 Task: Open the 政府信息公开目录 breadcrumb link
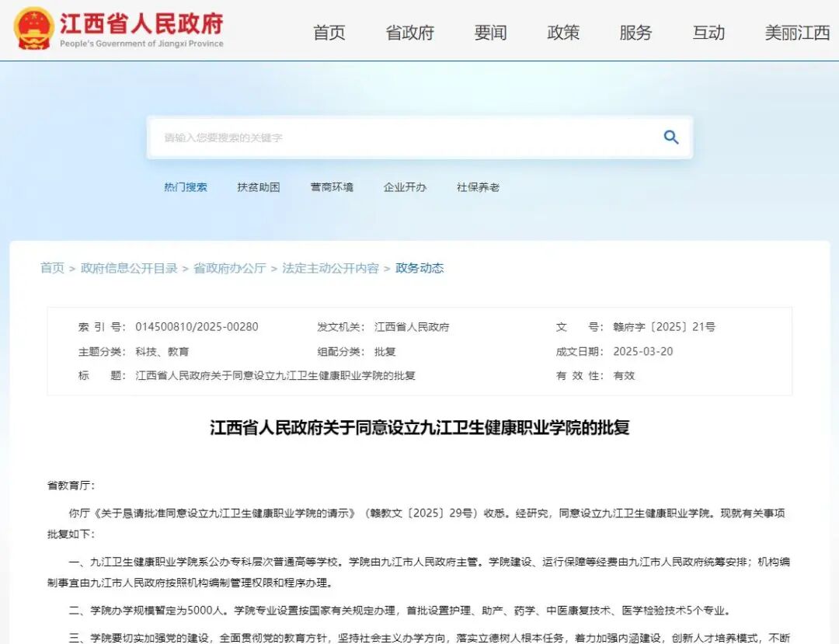[129, 268]
